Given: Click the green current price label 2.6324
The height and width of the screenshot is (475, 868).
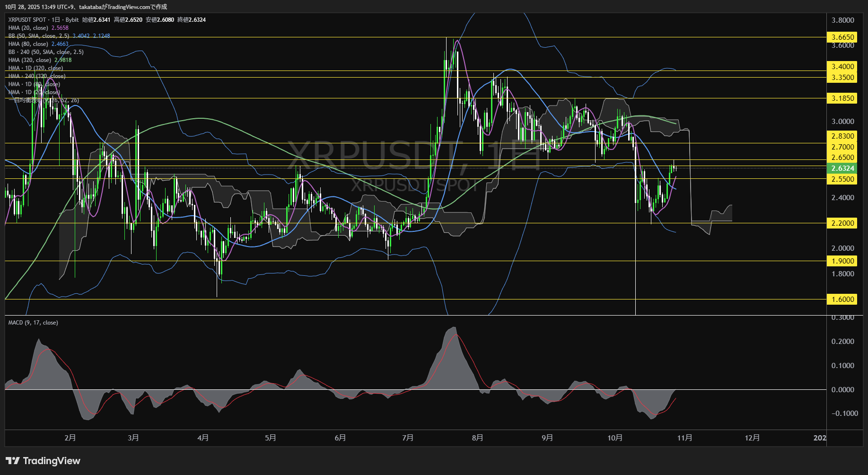Looking at the screenshot, I should click(842, 168).
